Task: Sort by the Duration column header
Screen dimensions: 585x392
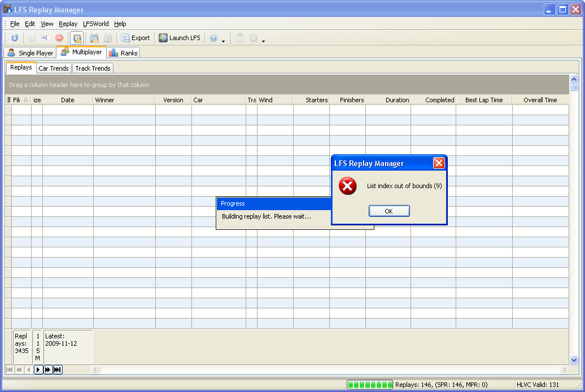Action: (x=388, y=99)
